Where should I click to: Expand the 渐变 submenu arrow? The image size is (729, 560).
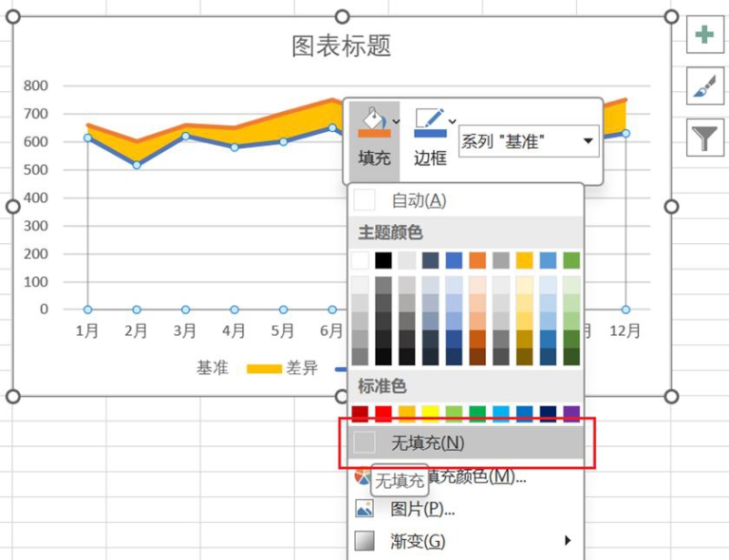point(568,540)
